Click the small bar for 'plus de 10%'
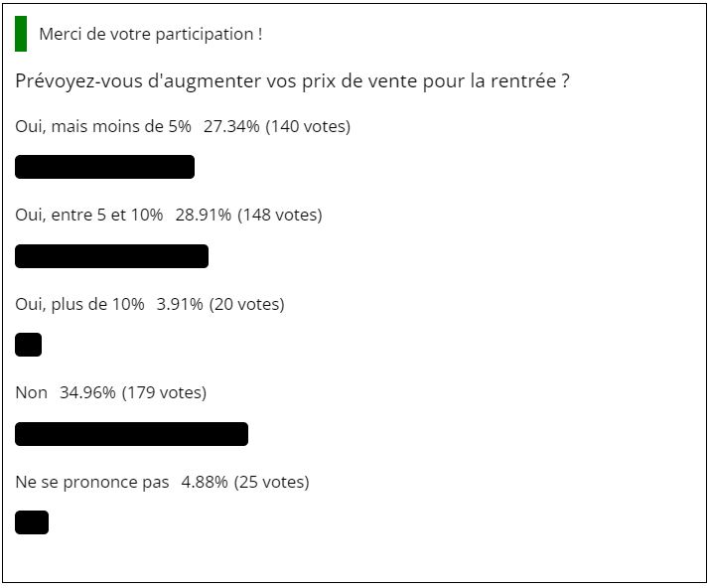Viewport: 710px width, 588px height. (29, 345)
